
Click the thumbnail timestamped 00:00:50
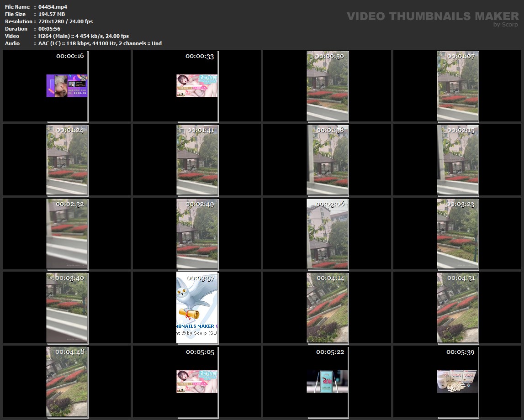[x=327, y=86]
